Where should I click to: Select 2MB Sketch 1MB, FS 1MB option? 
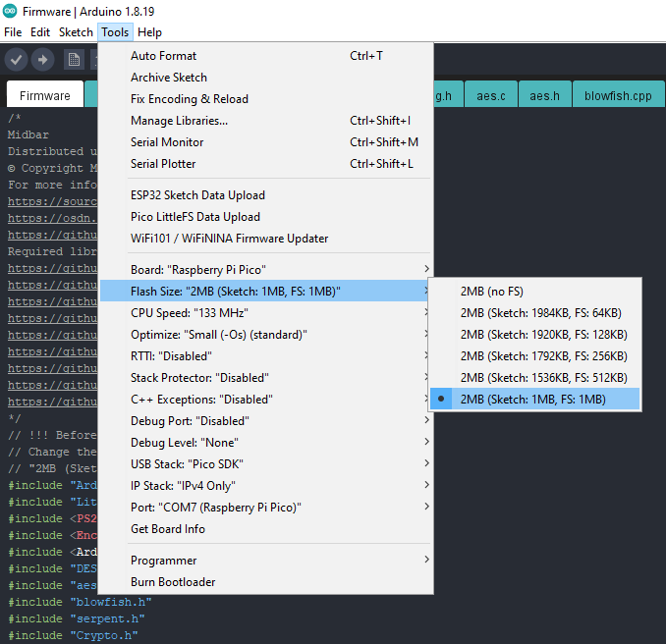click(x=534, y=399)
